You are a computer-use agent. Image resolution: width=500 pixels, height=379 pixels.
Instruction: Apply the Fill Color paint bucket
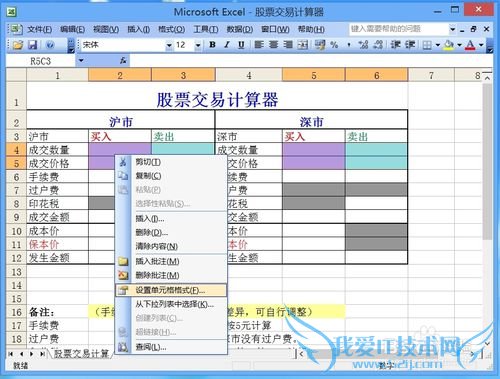(x=449, y=45)
